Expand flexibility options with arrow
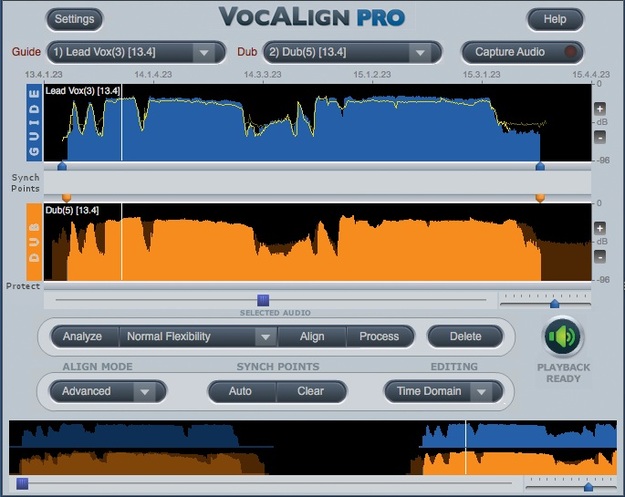Image resolution: width=625 pixels, height=497 pixels. click(x=265, y=337)
